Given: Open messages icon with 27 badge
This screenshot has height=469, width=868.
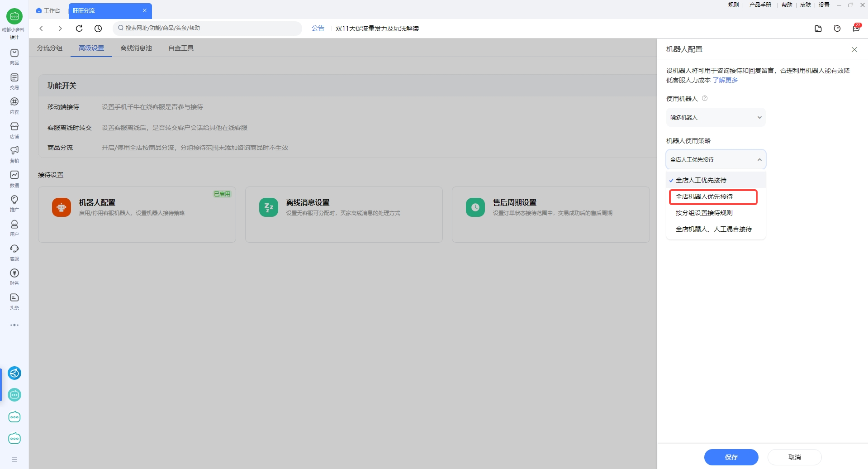Looking at the screenshot, I should pyautogui.click(x=856, y=28).
